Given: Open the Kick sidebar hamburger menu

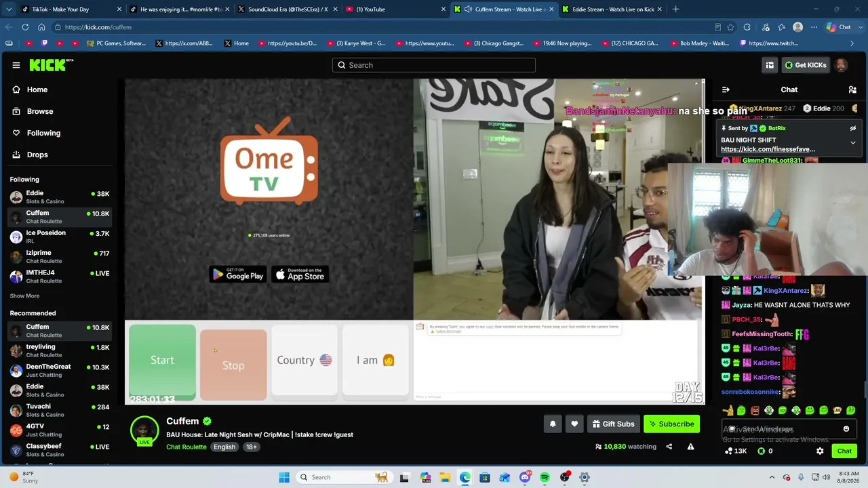Looking at the screenshot, I should coord(16,65).
